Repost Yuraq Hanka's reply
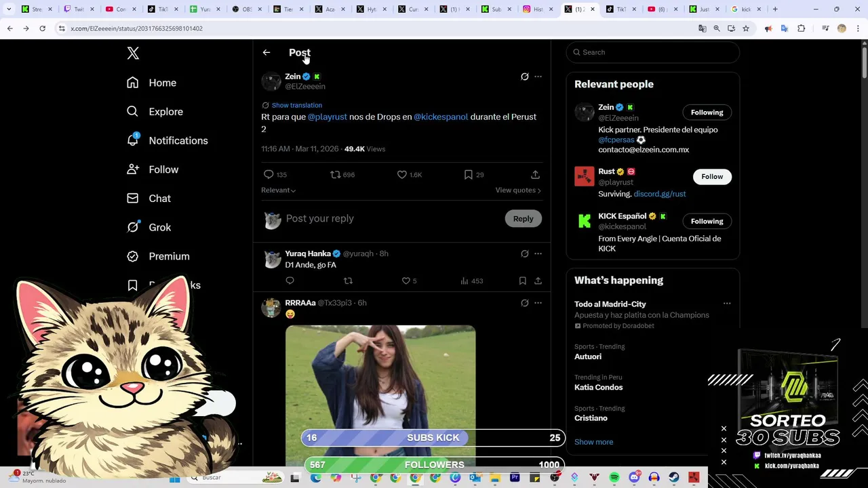Image resolution: width=868 pixels, height=488 pixels. (x=348, y=281)
